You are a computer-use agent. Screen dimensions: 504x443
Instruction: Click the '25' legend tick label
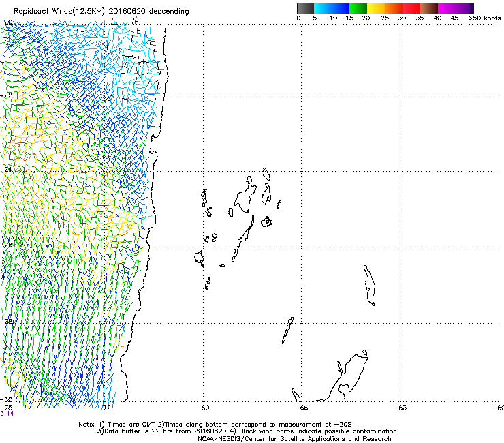385,18
